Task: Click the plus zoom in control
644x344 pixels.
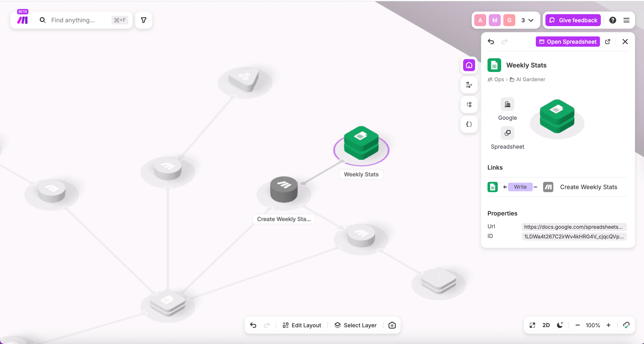Action: pos(608,325)
